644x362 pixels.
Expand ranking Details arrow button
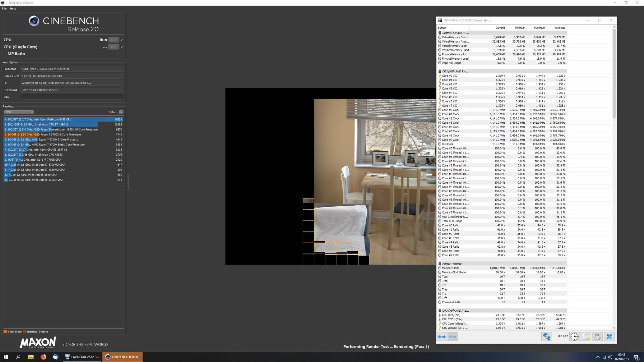(x=121, y=112)
